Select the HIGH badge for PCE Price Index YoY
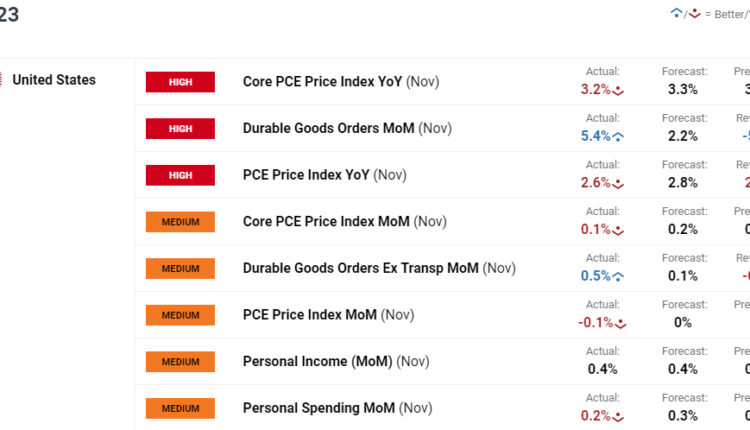 coord(180,175)
